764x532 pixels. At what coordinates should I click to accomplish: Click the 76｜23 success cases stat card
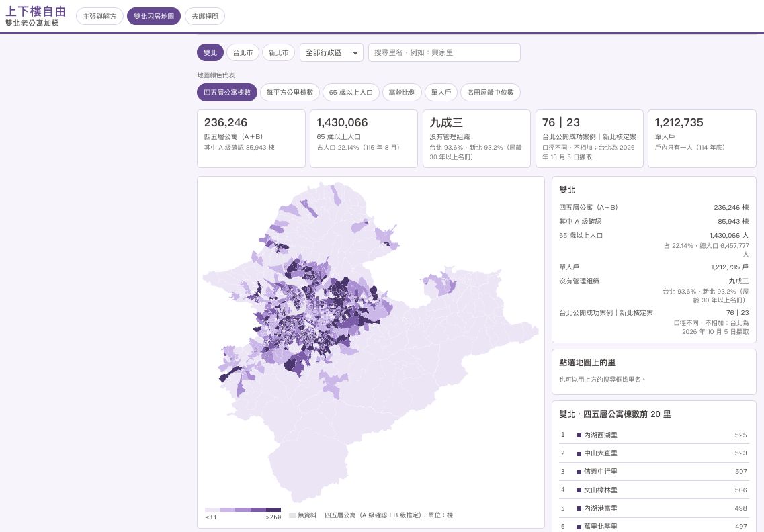click(x=589, y=139)
